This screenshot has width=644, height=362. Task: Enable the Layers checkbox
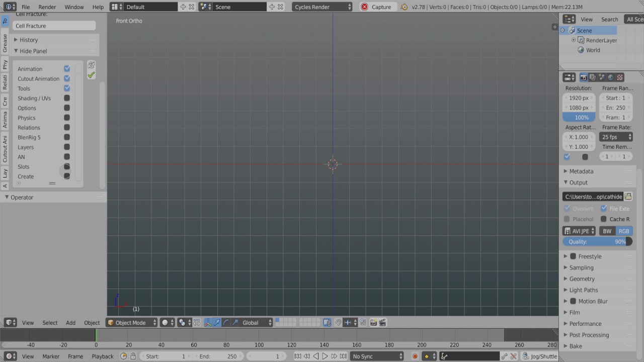pyautogui.click(x=67, y=147)
